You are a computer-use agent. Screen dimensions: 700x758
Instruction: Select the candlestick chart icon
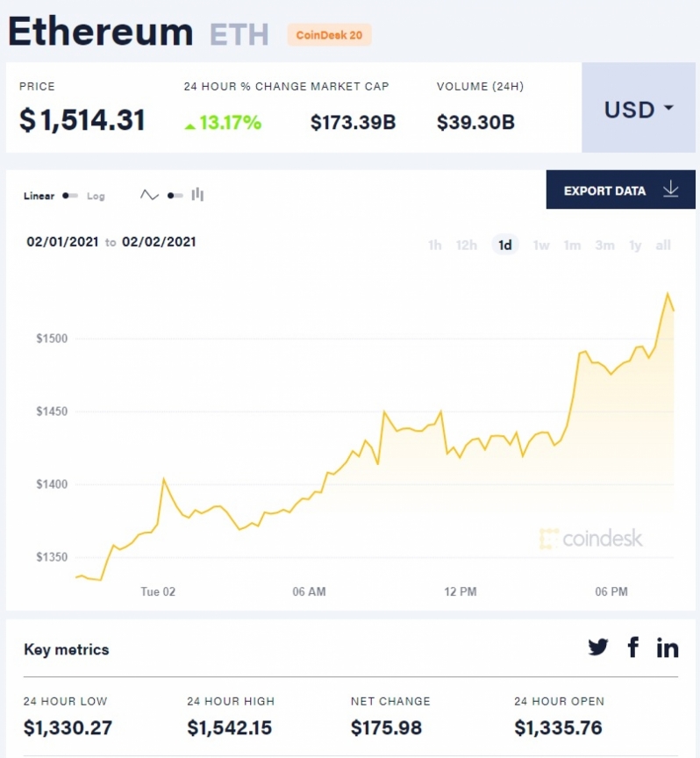coord(197,195)
